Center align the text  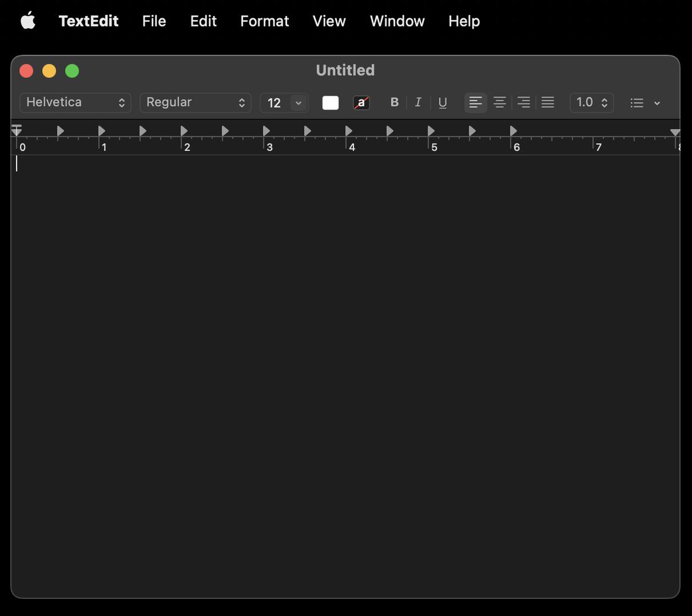500,103
